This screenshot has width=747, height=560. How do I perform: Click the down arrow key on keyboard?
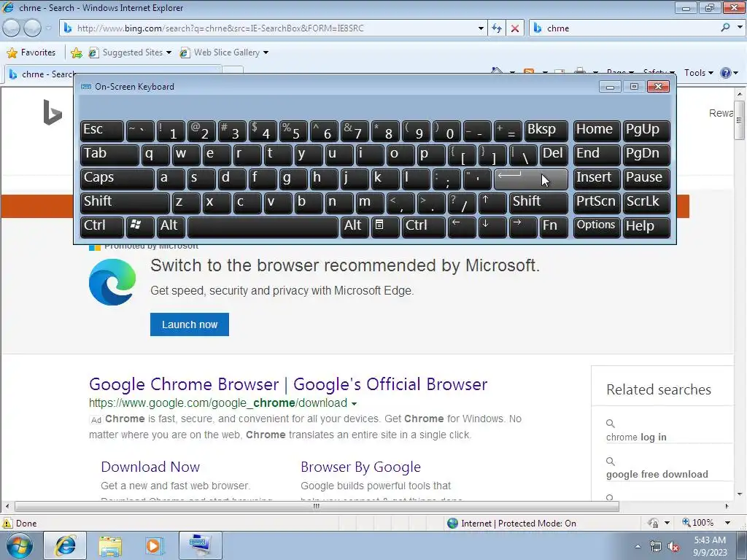[492, 226]
